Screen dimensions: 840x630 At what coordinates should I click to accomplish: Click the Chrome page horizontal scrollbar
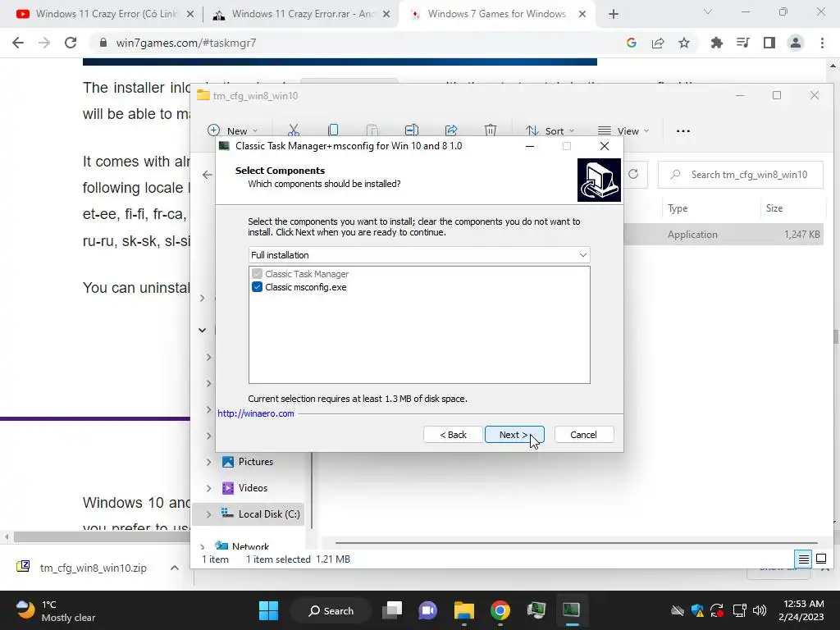(x=102, y=536)
